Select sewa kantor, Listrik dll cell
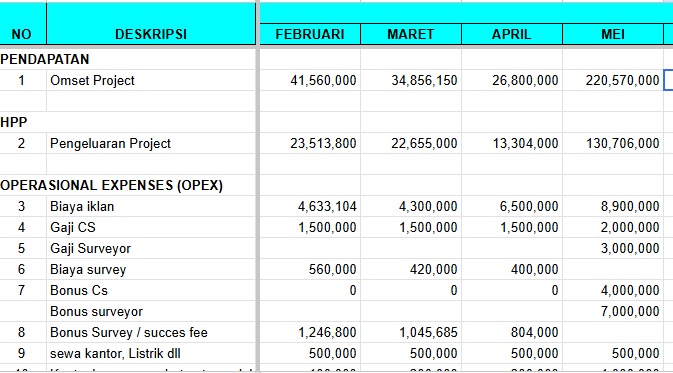Image resolution: width=673 pixels, height=373 pixels. (x=151, y=353)
